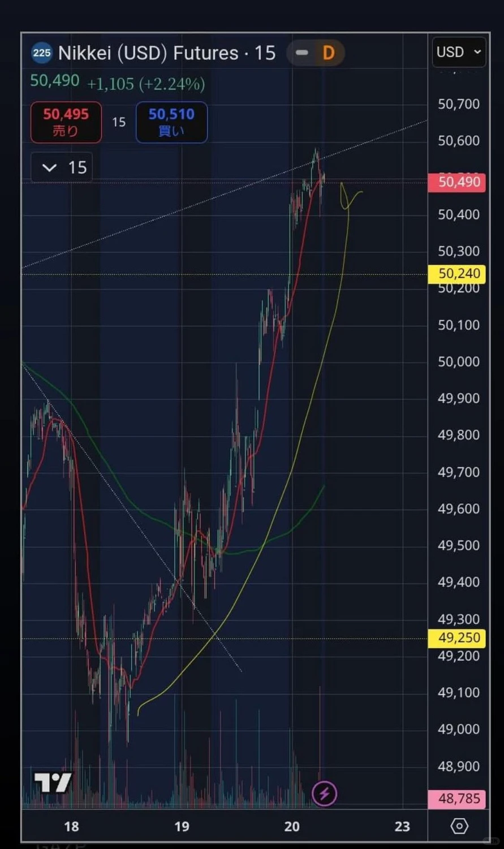Click the Nikkei 225 symbol logo icon

42,53
